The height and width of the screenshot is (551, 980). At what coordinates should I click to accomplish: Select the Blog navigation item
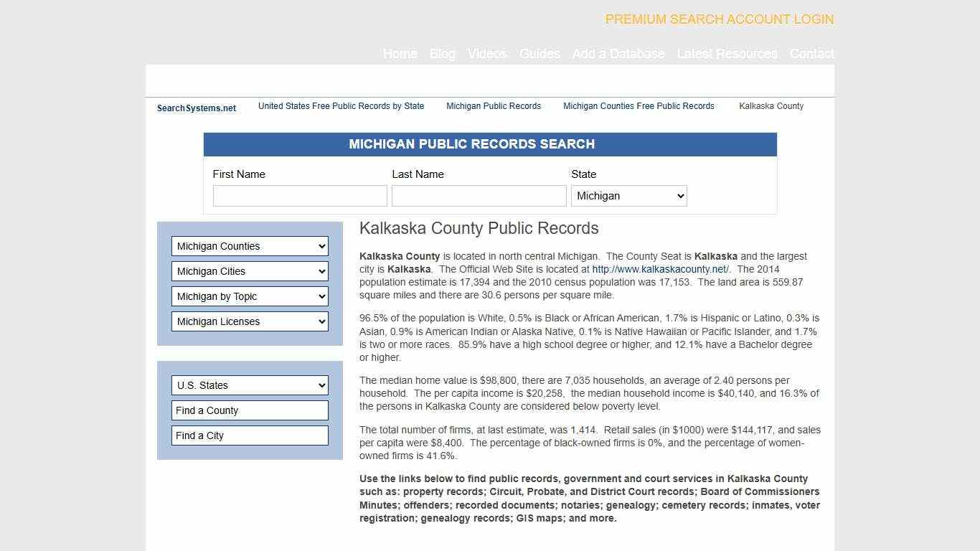coord(442,54)
